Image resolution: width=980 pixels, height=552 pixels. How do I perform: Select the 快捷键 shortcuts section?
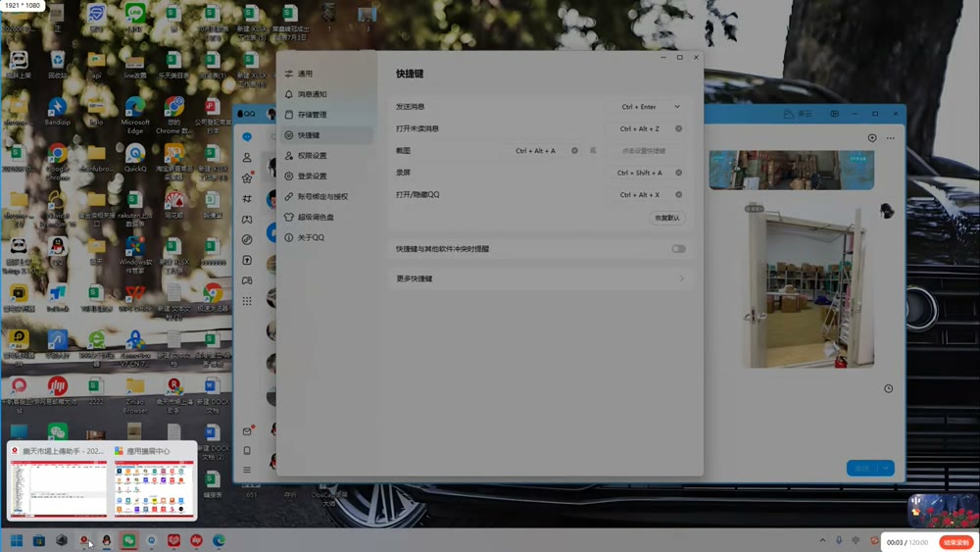326,135
